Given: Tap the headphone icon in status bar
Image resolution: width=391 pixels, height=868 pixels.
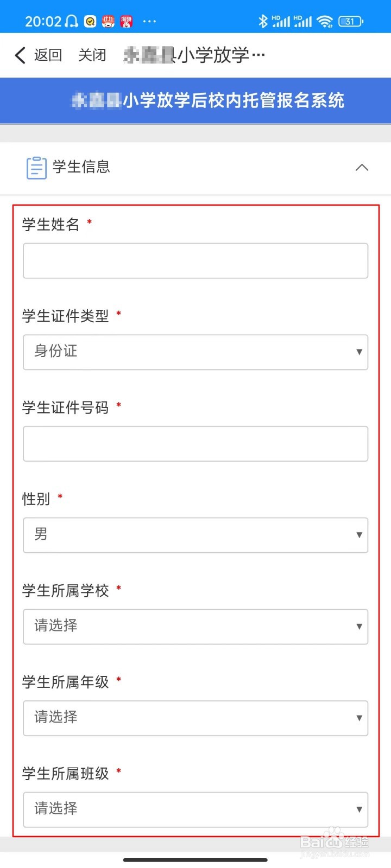Looking at the screenshot, I should [x=72, y=21].
